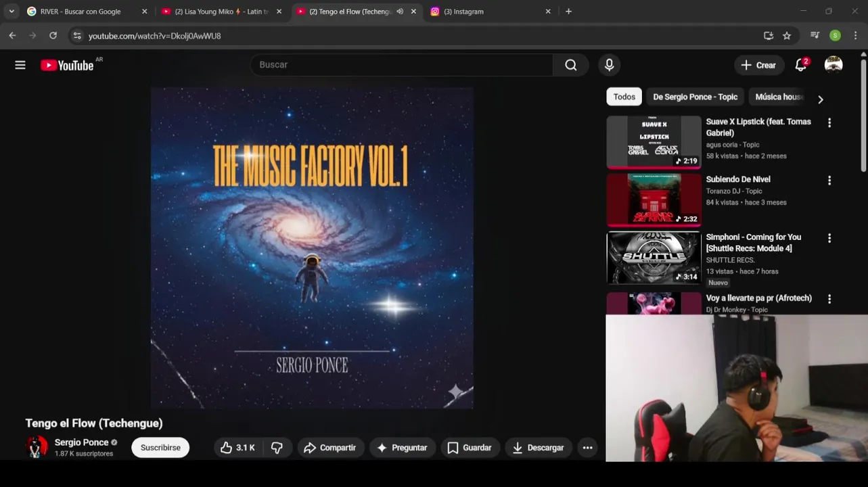Click the Shuttle Recs thumbnail
The width and height of the screenshot is (868, 487).
654,258
